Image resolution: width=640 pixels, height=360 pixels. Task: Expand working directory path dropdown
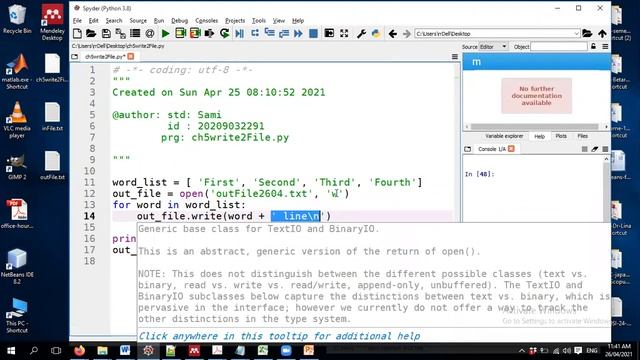click(x=576, y=33)
